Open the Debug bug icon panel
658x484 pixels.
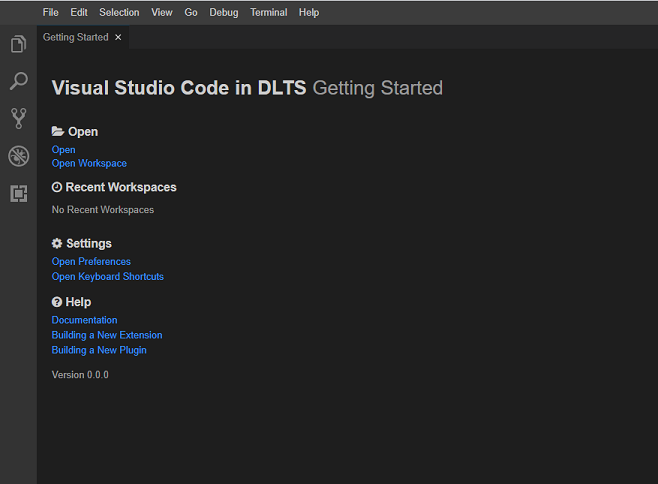pyautogui.click(x=18, y=156)
